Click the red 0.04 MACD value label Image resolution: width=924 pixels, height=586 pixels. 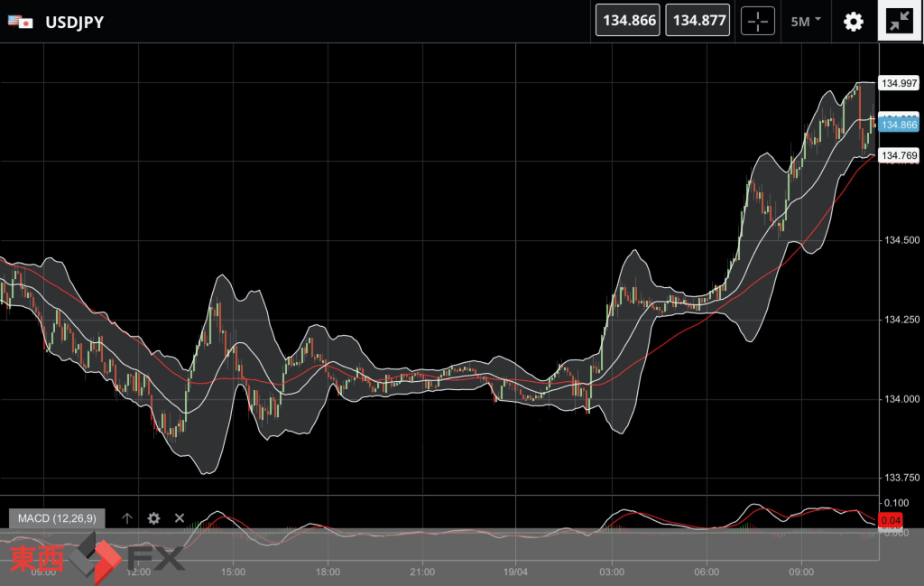(x=891, y=520)
